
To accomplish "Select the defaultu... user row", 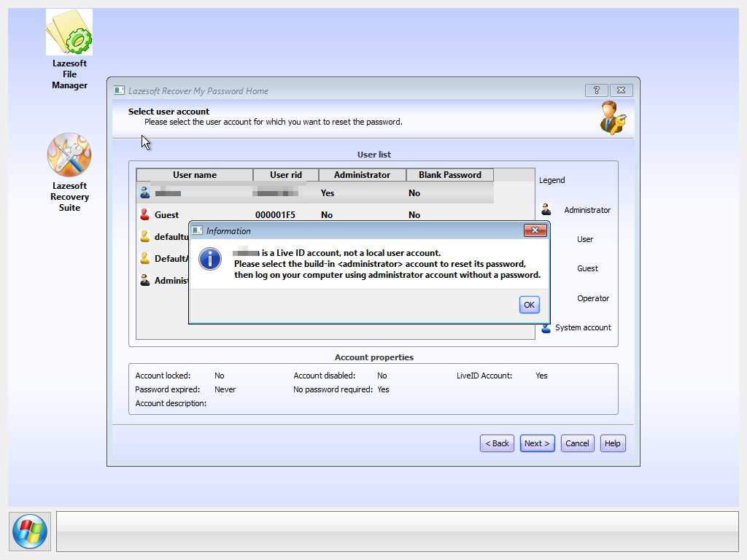I will click(163, 237).
